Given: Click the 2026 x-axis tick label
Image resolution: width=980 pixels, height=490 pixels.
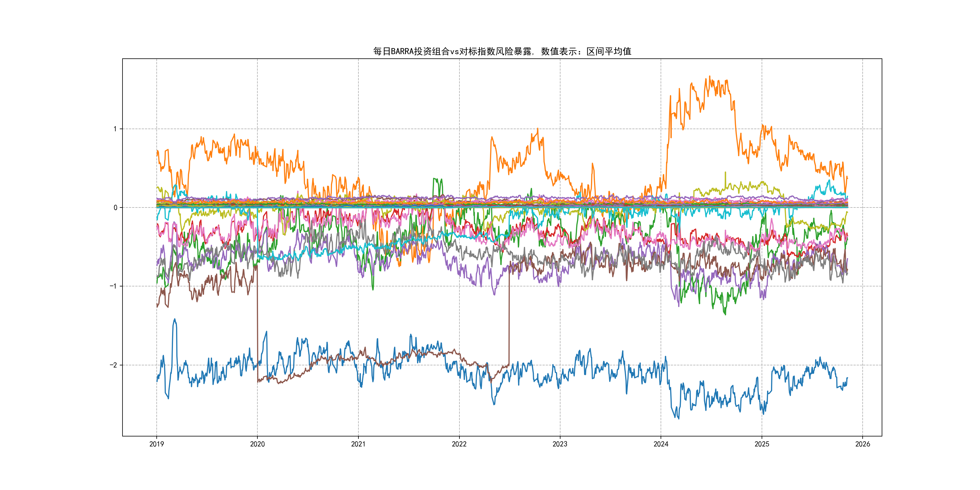Looking at the screenshot, I should (x=862, y=444).
